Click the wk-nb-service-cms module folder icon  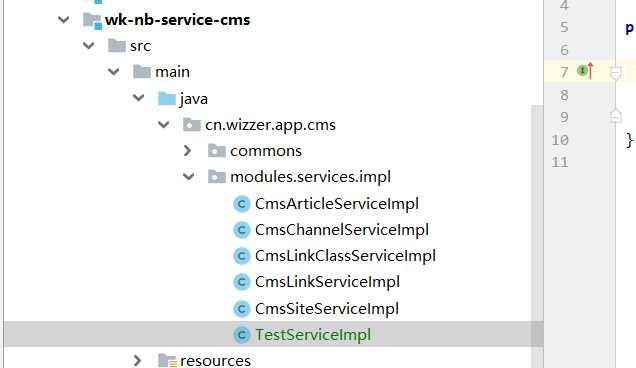pos(92,20)
